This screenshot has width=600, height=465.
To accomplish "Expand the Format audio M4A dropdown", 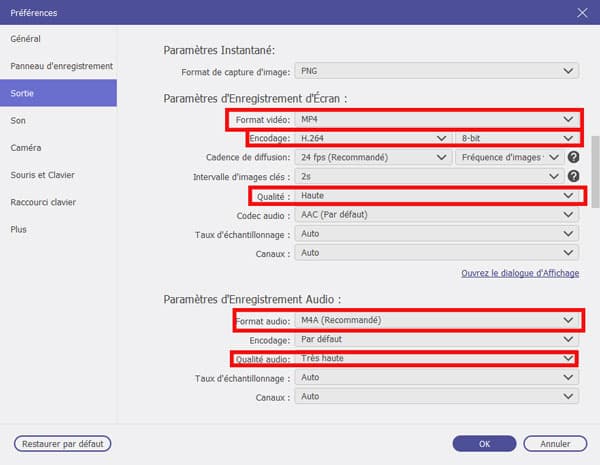I will click(437, 320).
